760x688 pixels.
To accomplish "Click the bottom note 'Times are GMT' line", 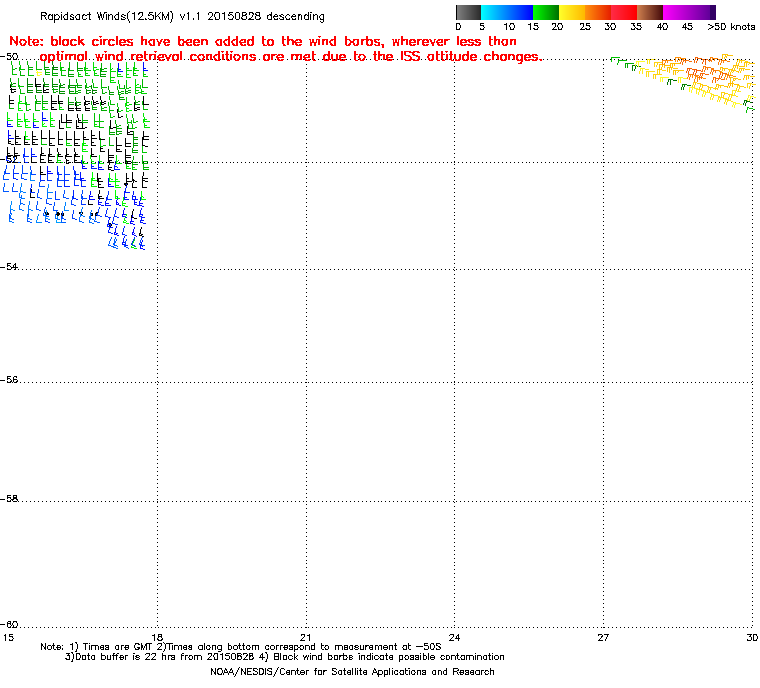I will tap(241, 647).
